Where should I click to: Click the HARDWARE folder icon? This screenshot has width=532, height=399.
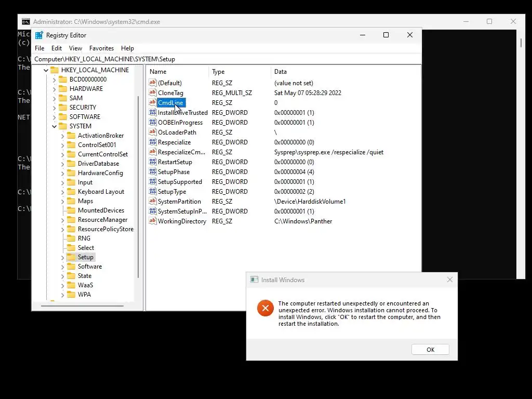pyautogui.click(x=63, y=88)
